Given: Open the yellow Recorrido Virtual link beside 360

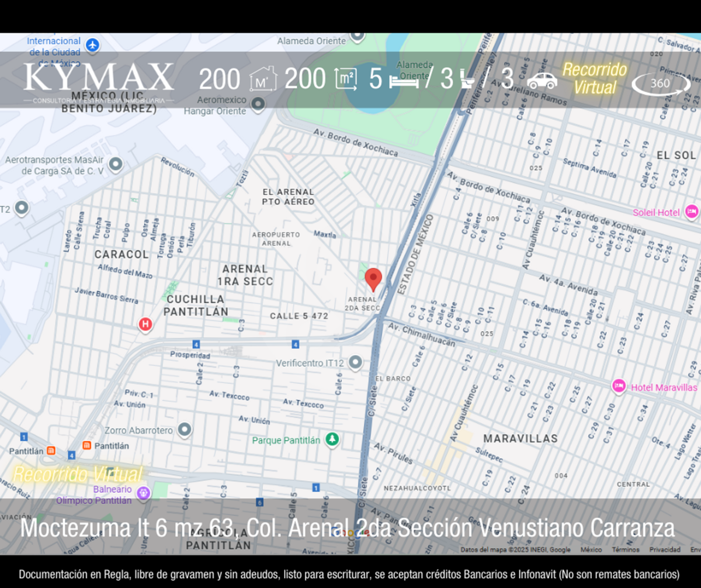Looking at the screenshot, I should 595,78.
